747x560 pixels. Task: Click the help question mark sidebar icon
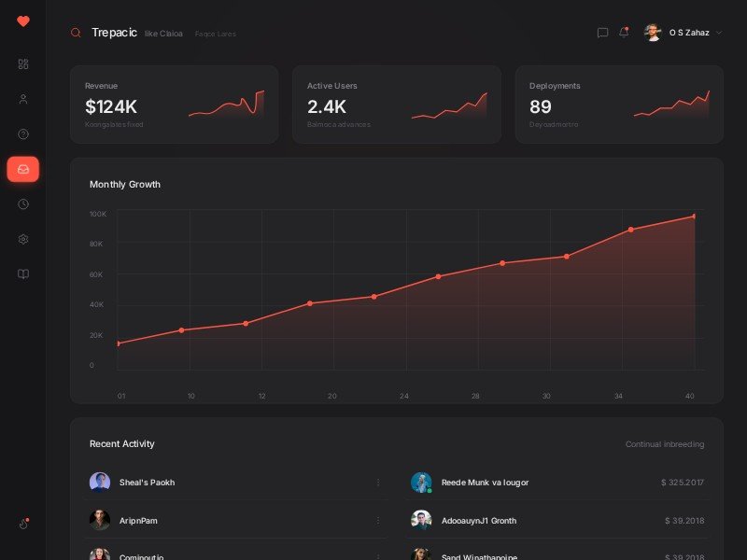(23, 134)
